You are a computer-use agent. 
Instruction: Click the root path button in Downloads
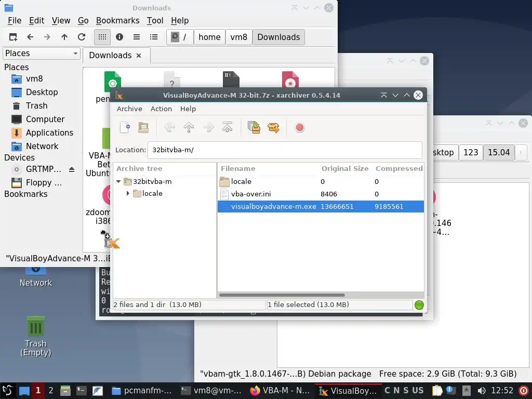coord(180,37)
